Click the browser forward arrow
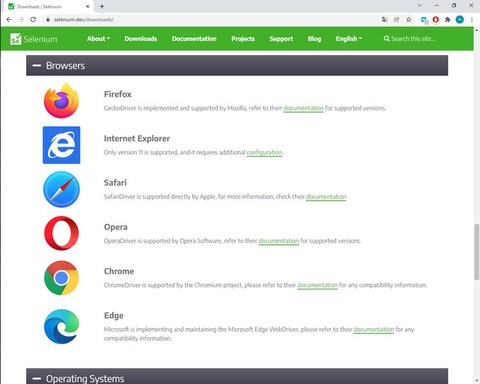The image size is (480, 384). click(x=21, y=20)
